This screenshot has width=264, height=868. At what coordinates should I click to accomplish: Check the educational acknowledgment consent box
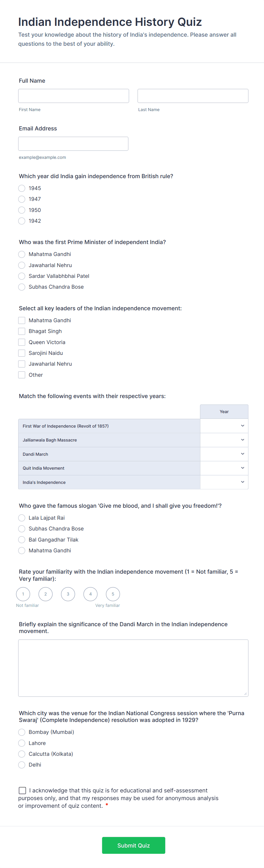[x=22, y=790]
